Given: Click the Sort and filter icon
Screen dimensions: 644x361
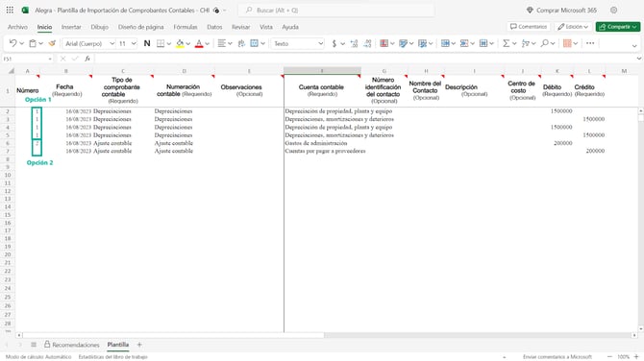Looking at the screenshot, I should (526, 43).
